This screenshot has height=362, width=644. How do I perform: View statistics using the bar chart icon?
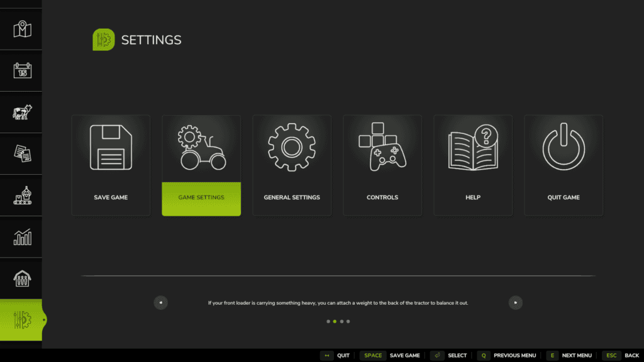click(21, 236)
